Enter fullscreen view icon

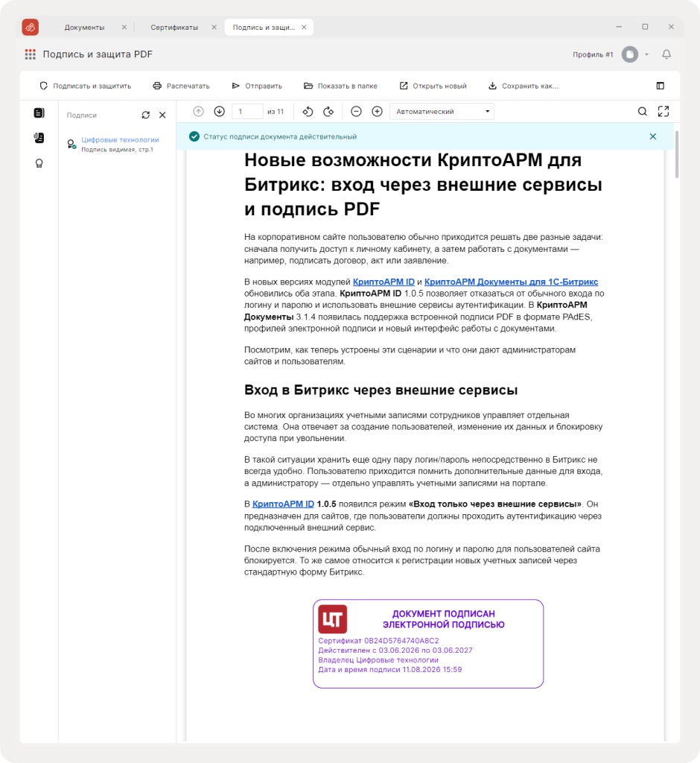click(x=664, y=112)
